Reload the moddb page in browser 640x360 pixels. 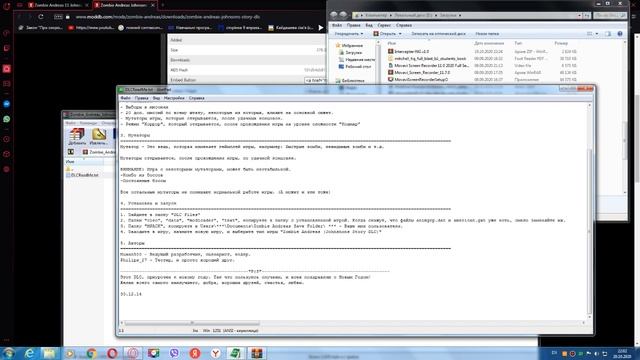click(x=41, y=17)
